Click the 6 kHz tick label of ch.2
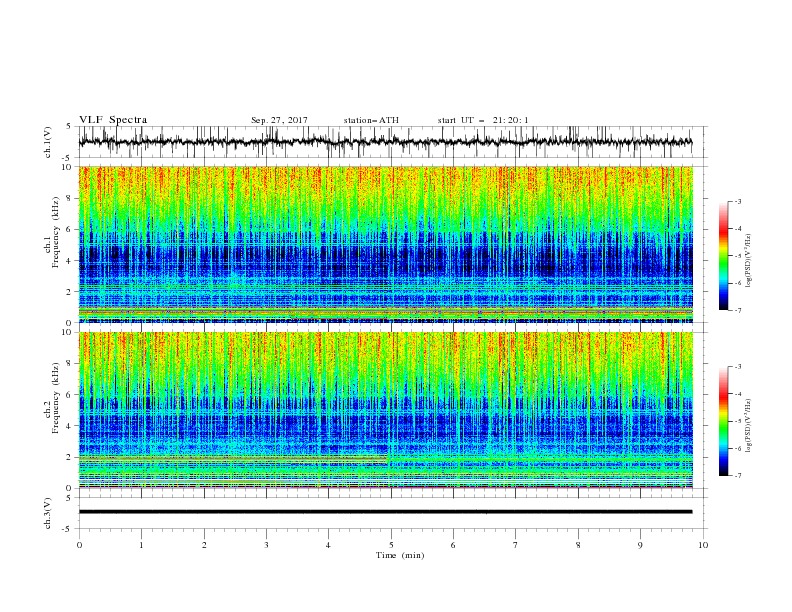Screen dimensions: 792x612 click(69, 395)
